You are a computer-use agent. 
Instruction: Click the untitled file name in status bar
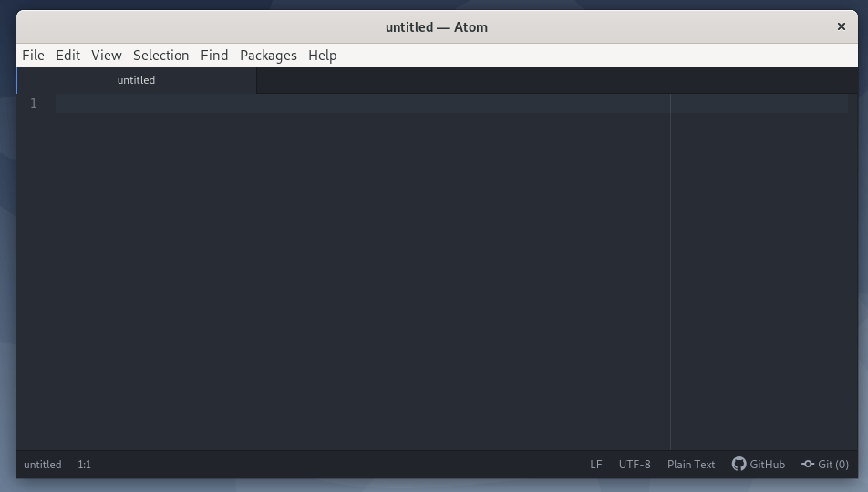pyautogui.click(x=43, y=465)
